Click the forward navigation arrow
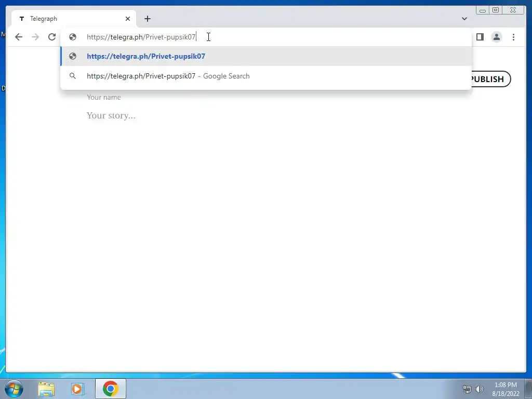 [35, 37]
